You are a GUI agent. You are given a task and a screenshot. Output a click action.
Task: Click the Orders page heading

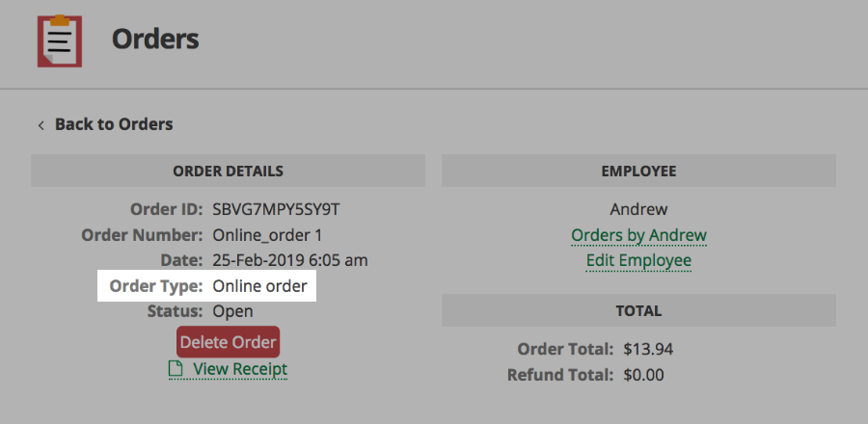pos(155,40)
